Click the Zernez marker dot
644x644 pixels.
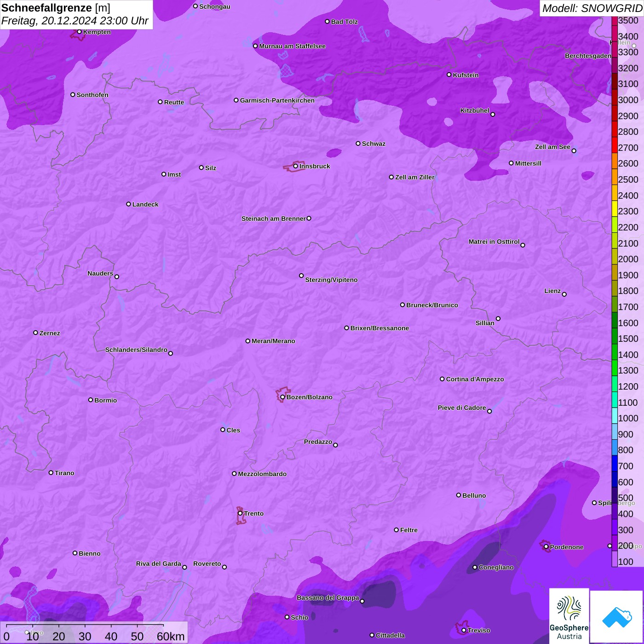35,333
